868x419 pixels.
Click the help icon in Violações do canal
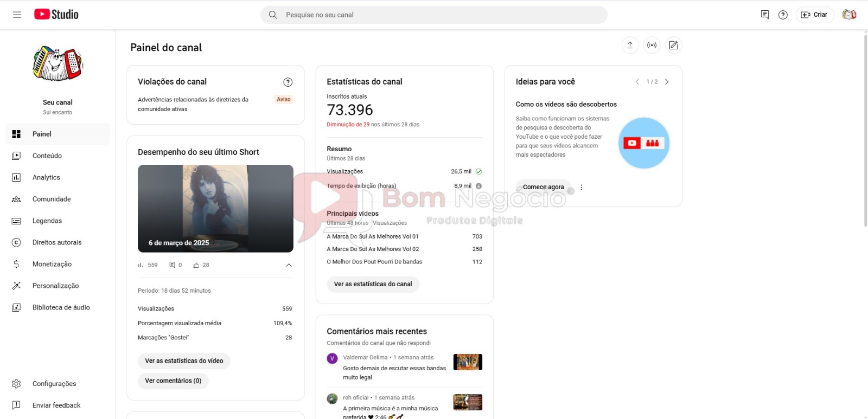pyautogui.click(x=288, y=82)
